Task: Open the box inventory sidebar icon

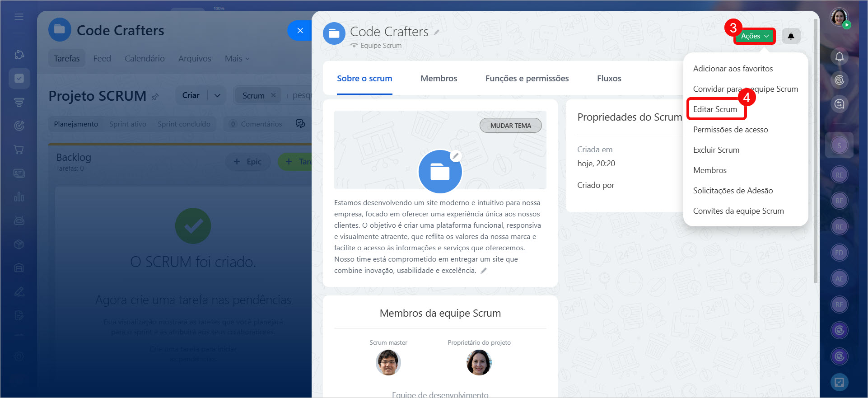Action: [19, 244]
